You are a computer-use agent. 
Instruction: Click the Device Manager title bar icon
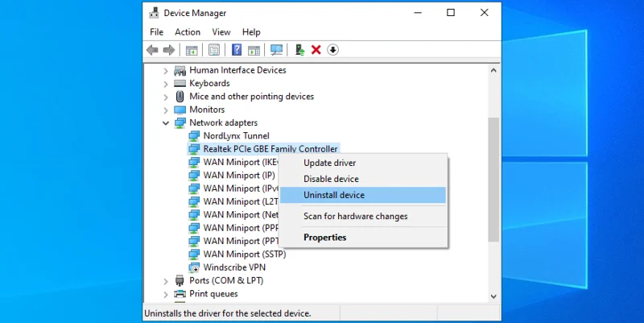154,13
